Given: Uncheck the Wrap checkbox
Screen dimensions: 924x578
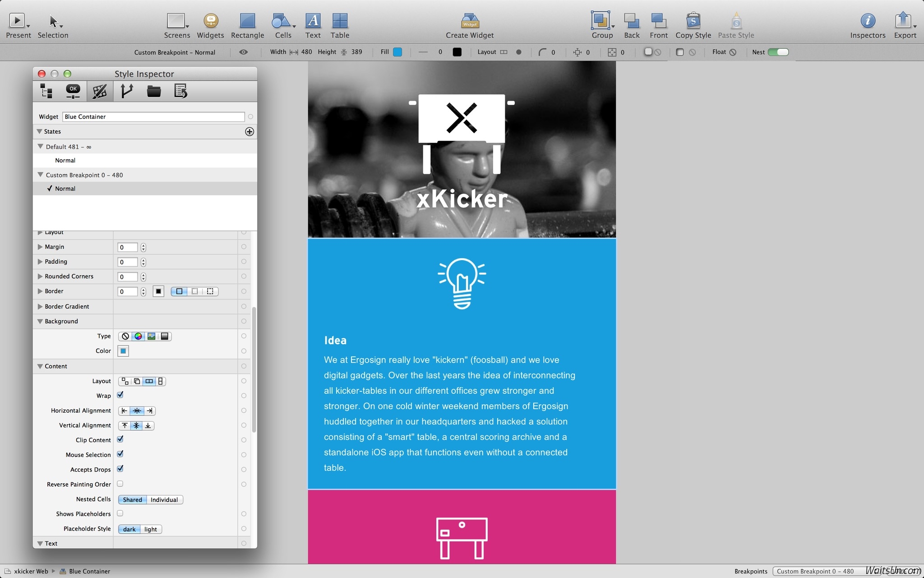Looking at the screenshot, I should click(x=120, y=395).
